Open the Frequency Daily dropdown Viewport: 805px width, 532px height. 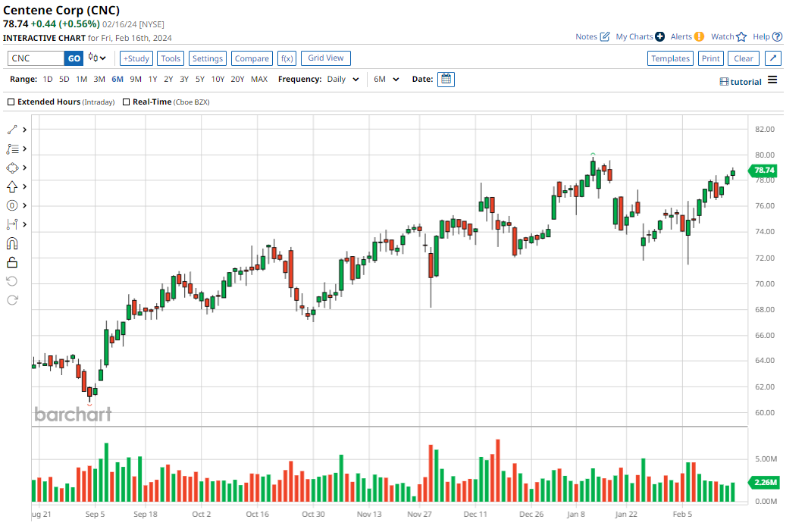point(343,79)
